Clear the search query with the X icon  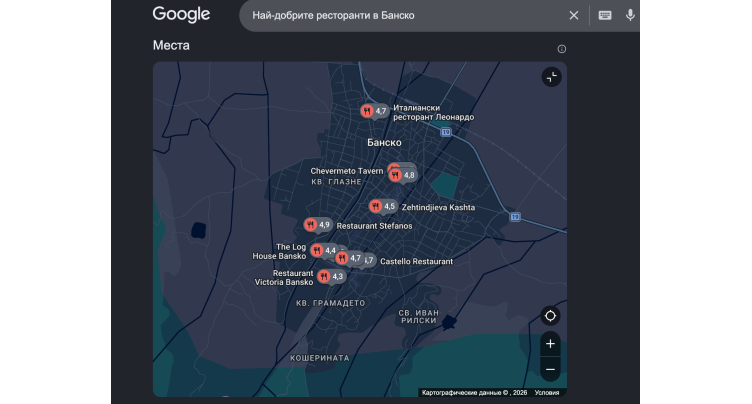coord(574,15)
